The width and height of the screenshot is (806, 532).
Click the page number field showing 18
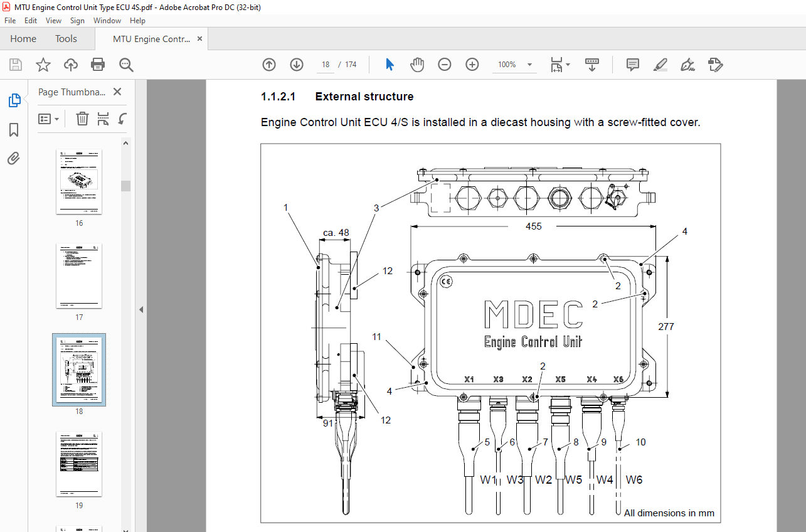tap(326, 65)
